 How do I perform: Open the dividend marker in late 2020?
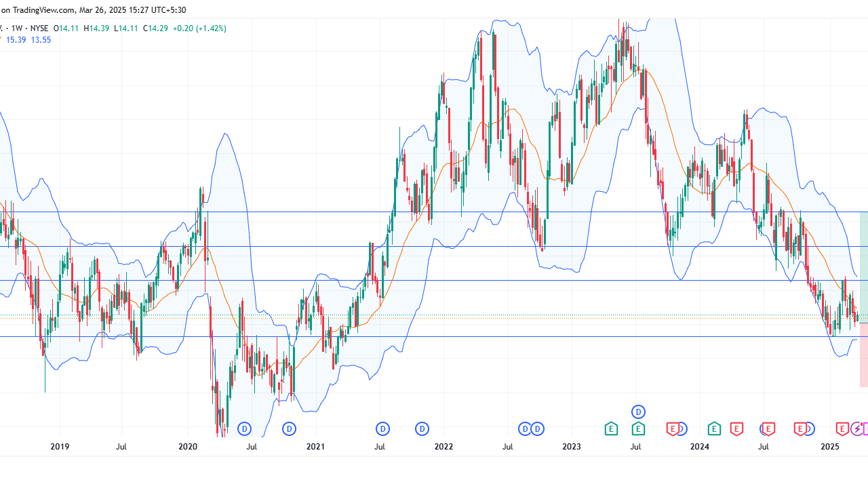pyautogui.click(x=290, y=428)
